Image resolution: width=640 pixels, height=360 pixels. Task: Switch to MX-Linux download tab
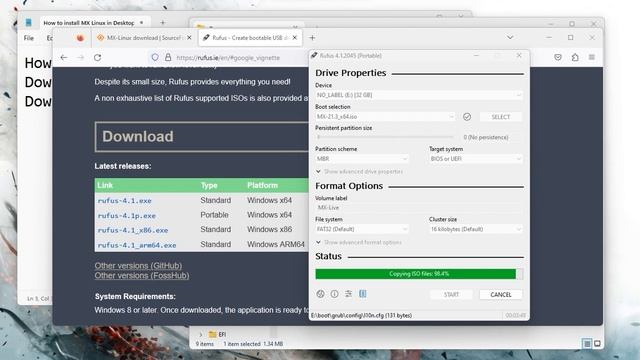pos(144,38)
